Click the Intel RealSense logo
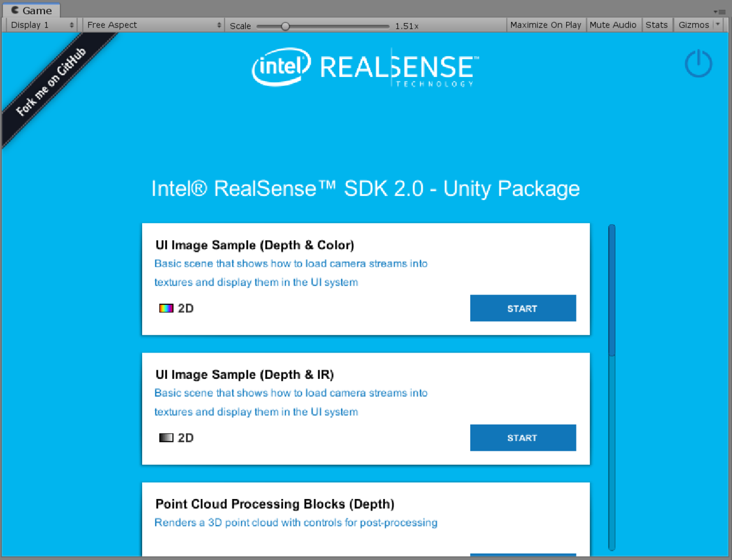The width and height of the screenshot is (732, 560). point(365,66)
